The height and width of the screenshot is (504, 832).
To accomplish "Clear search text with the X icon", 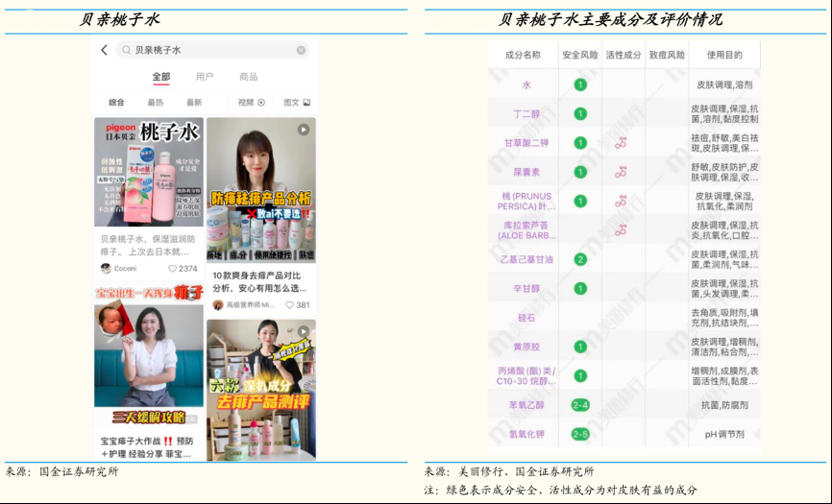I will tap(301, 50).
